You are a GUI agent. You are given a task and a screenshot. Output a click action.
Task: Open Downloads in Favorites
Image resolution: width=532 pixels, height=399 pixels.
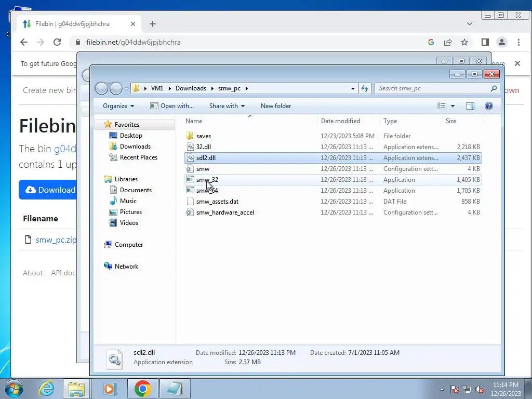click(135, 146)
